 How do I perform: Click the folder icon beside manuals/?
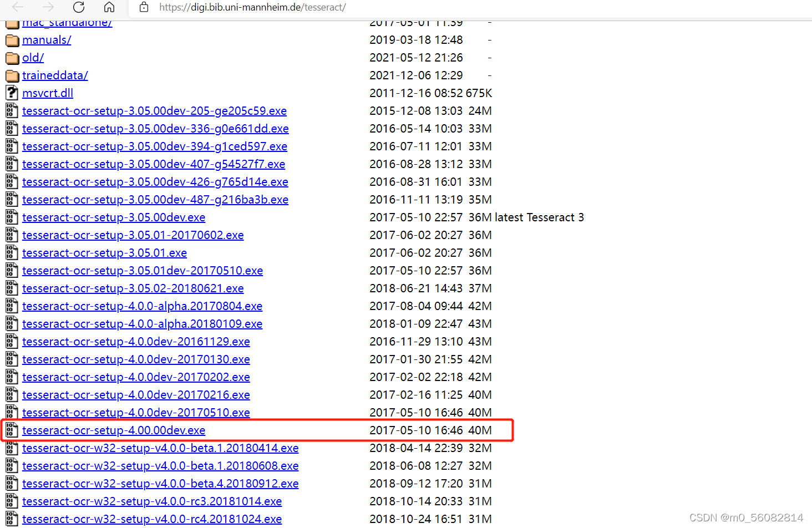coord(12,40)
